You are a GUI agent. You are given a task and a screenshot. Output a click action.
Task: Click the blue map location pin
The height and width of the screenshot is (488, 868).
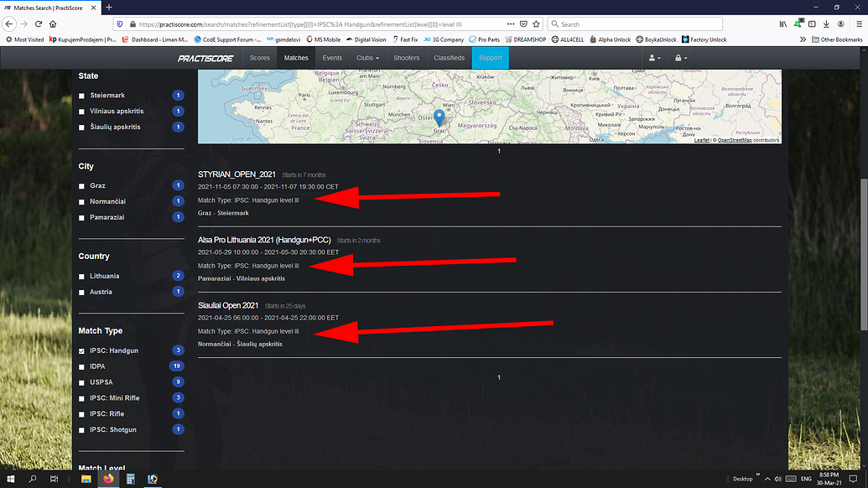pyautogui.click(x=438, y=117)
